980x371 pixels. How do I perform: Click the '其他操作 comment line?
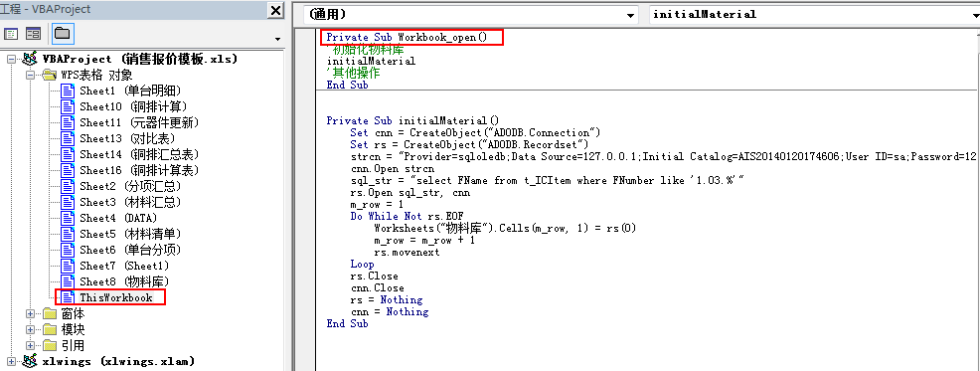(x=353, y=74)
